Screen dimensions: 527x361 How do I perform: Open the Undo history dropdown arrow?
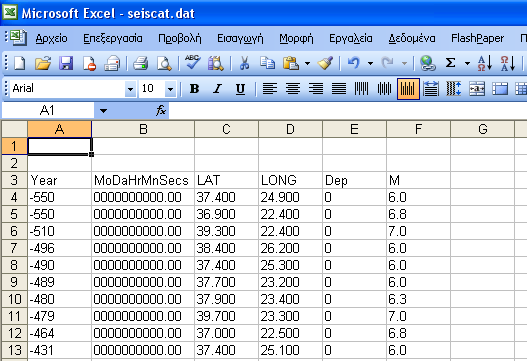tap(370, 63)
